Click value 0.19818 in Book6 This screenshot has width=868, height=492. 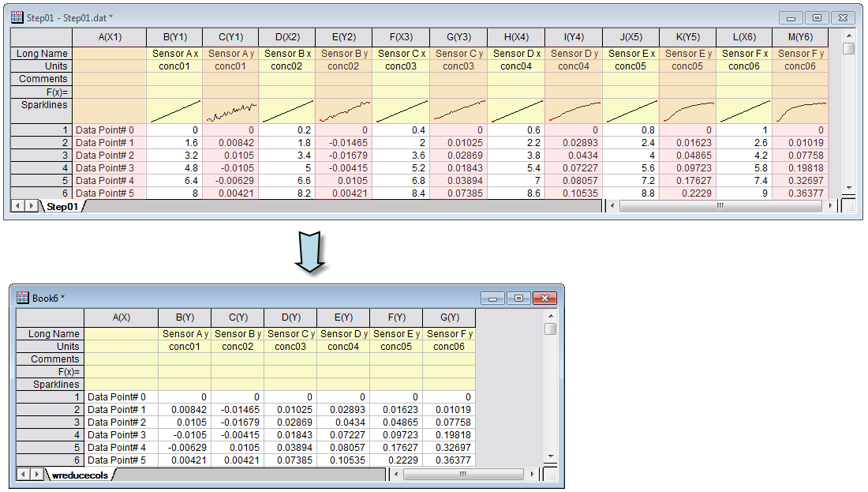point(450,435)
